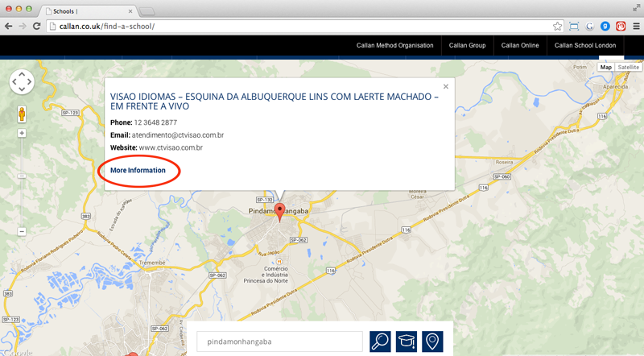Click the screen capture extension icon

[x=574, y=27]
